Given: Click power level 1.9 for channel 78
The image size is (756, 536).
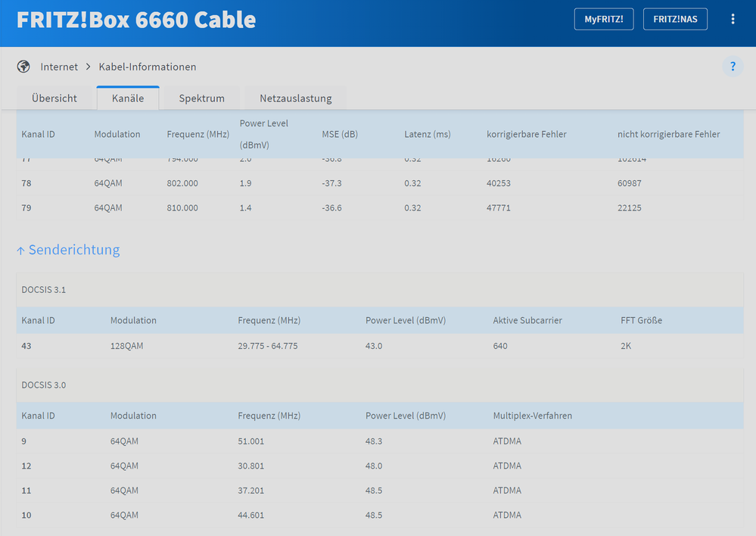Looking at the screenshot, I should pos(245,183).
